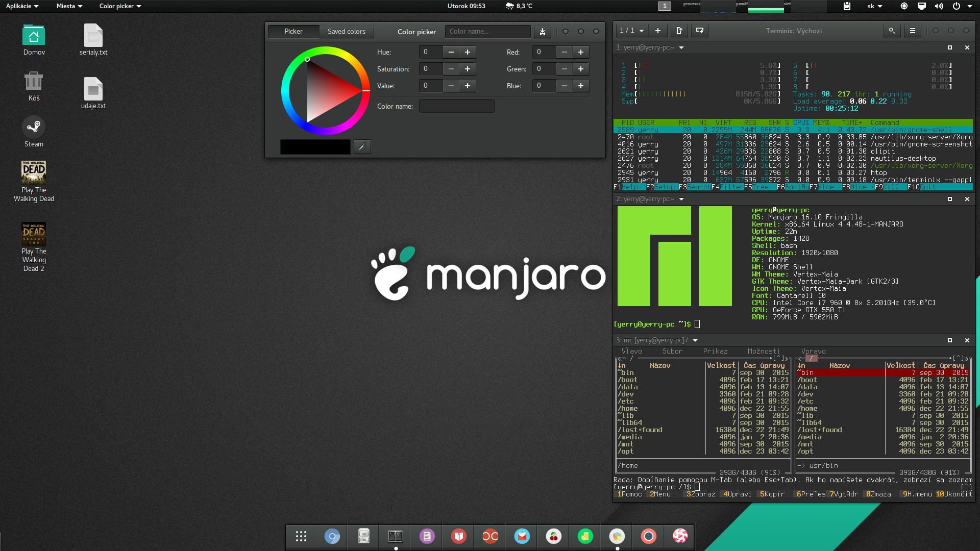Click 5 Kopír in mc function bar
Screen dimensions: 980x551
point(772,494)
